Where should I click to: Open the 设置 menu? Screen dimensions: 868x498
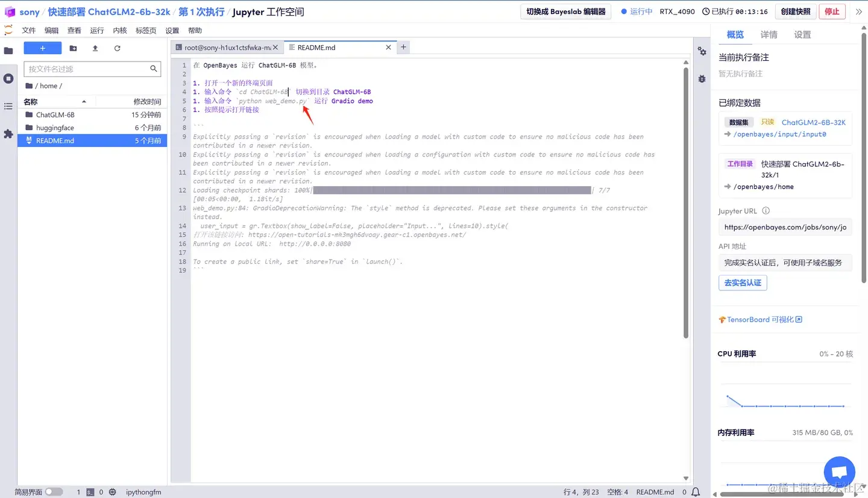(x=172, y=30)
